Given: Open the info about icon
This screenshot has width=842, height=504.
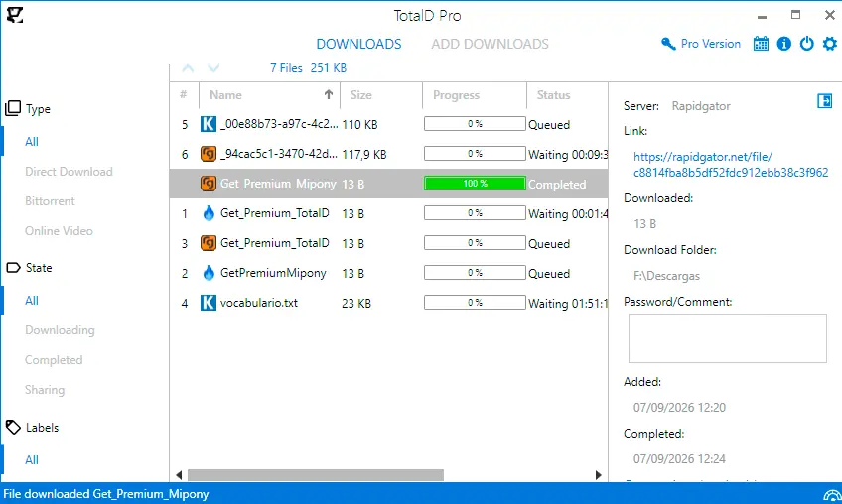Looking at the screenshot, I should coord(784,44).
